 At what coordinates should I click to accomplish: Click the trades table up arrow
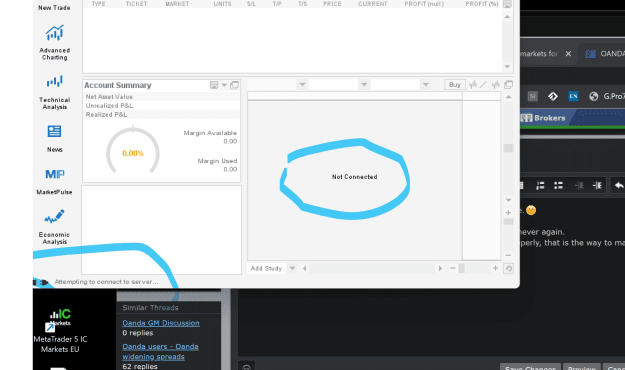coord(507,17)
